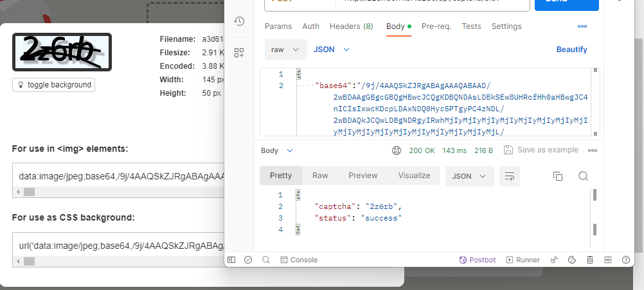The image size is (644, 290).
Task: Click the network globe icon near status
Action: pos(397,150)
